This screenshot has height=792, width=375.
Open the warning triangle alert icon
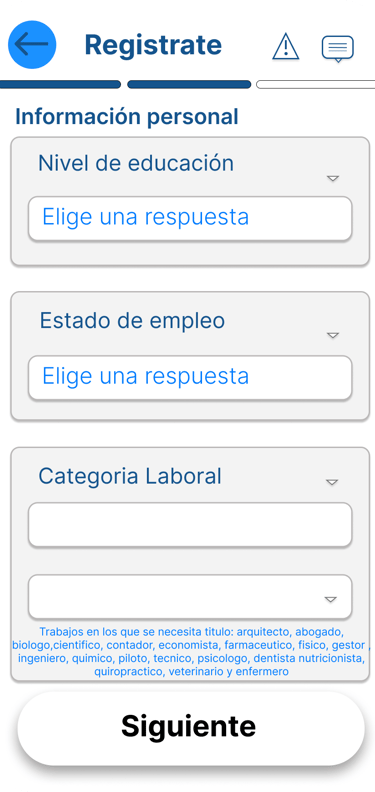tap(286, 46)
